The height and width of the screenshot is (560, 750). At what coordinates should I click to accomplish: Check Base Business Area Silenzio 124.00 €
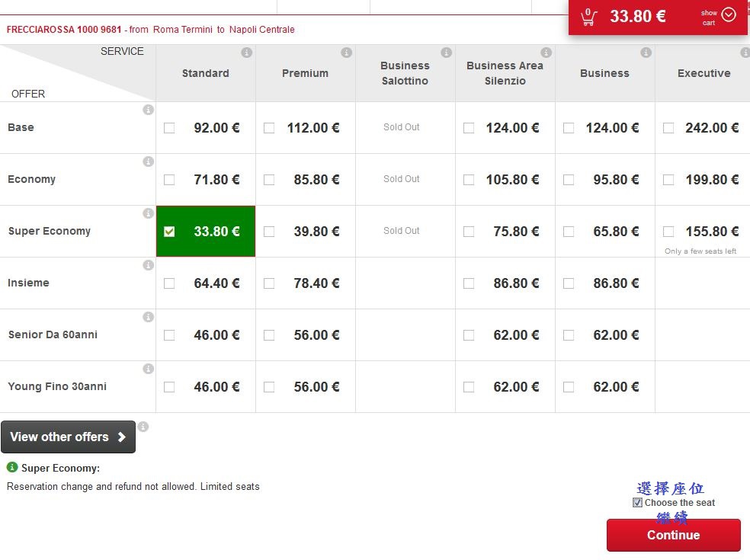tap(469, 128)
